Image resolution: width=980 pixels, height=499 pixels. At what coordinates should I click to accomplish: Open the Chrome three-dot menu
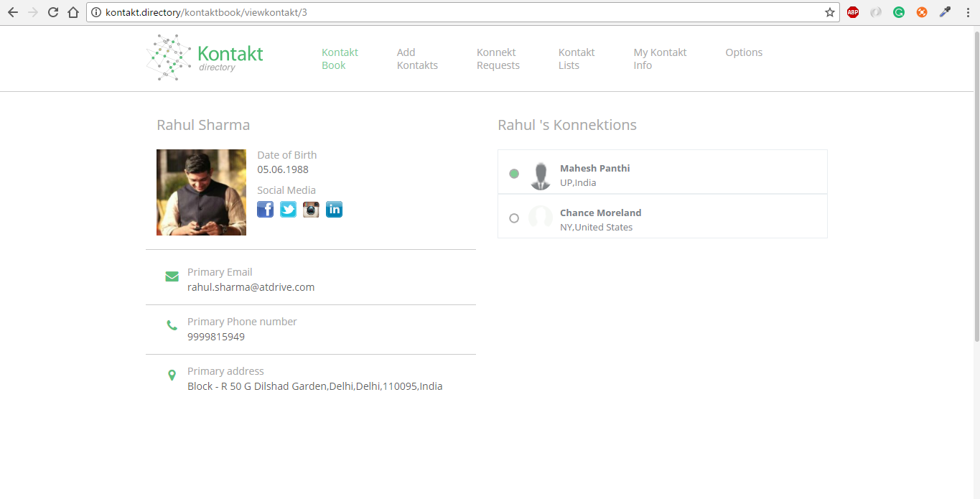pos(967,12)
